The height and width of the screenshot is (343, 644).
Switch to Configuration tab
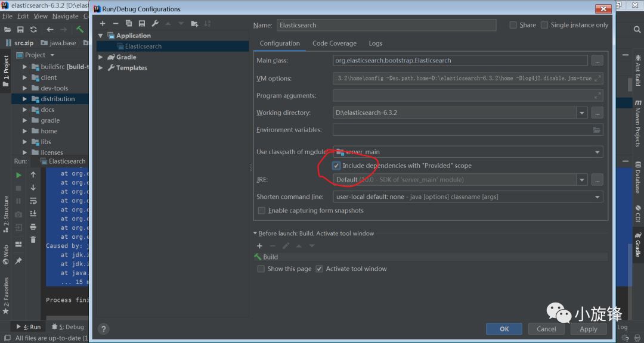coord(280,43)
